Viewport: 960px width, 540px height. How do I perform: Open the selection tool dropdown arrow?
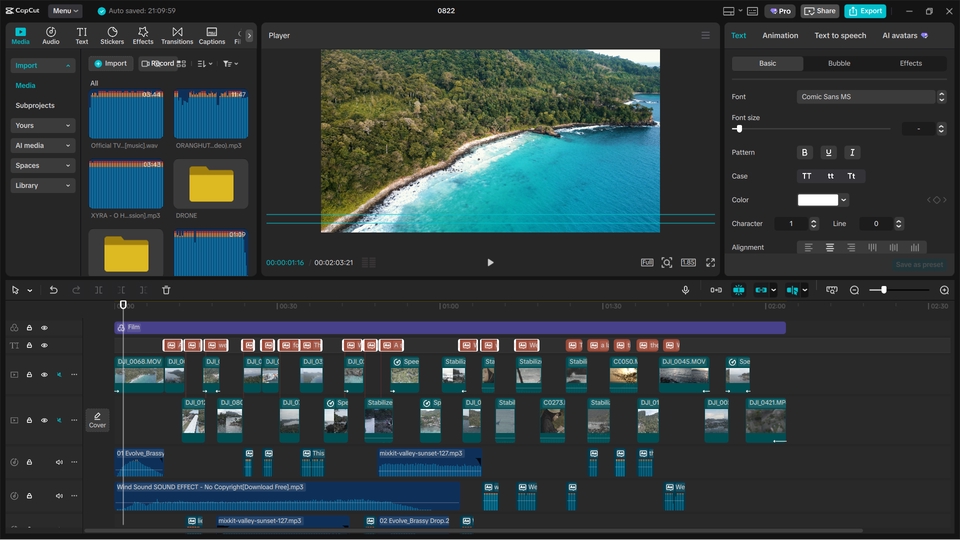point(29,291)
